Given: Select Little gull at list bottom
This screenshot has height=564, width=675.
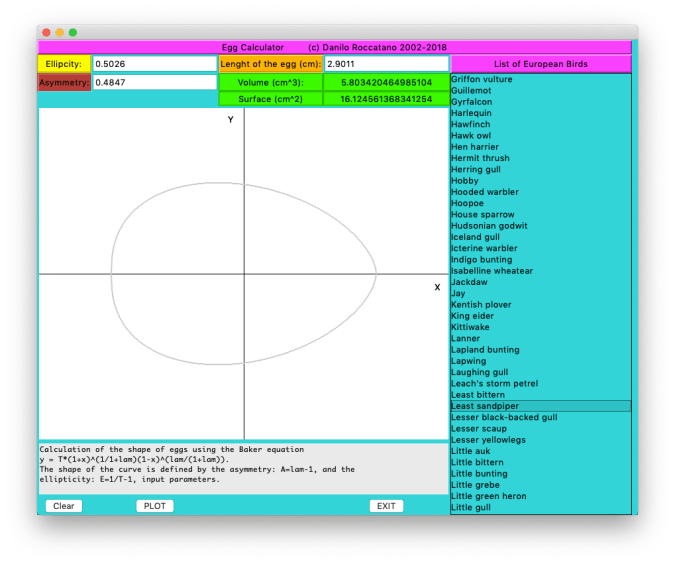Looking at the screenshot, I should [471, 507].
